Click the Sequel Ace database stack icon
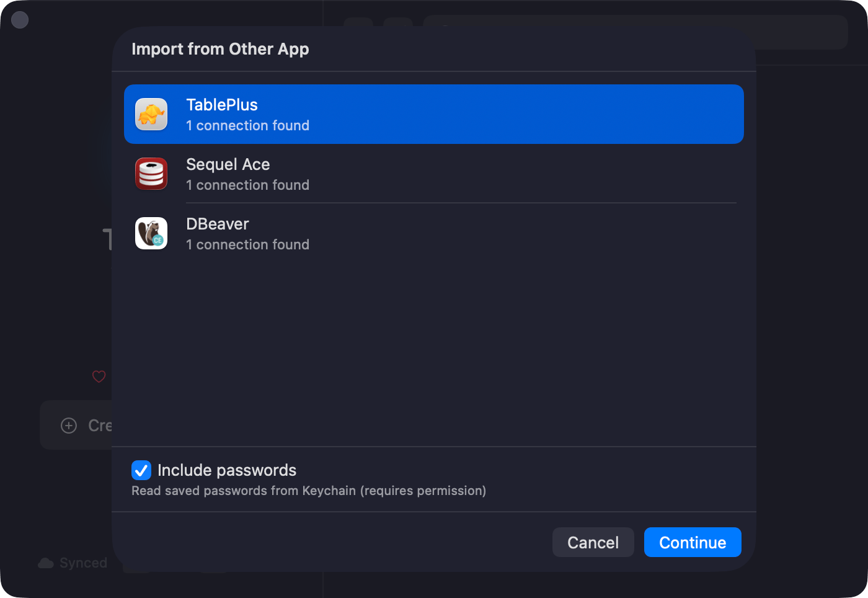 [151, 174]
